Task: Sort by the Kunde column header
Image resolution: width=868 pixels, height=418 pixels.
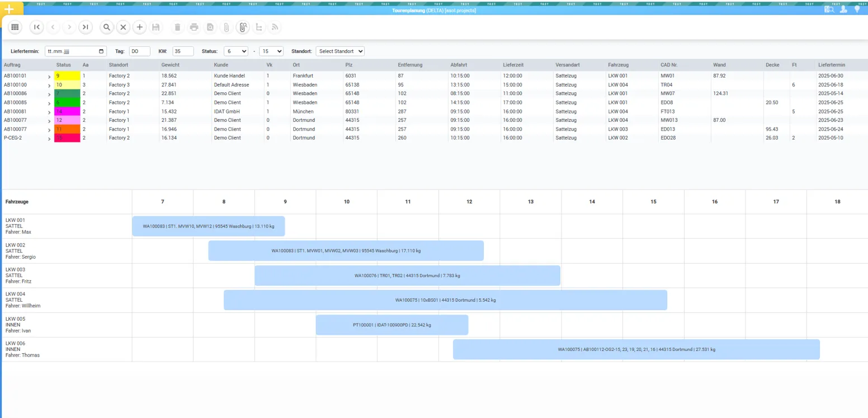Action: [x=221, y=65]
